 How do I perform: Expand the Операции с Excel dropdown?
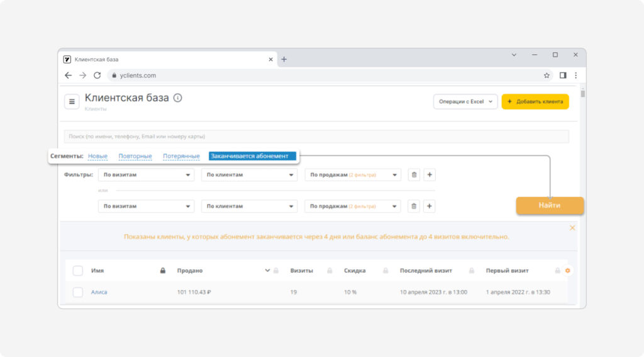pyautogui.click(x=465, y=101)
